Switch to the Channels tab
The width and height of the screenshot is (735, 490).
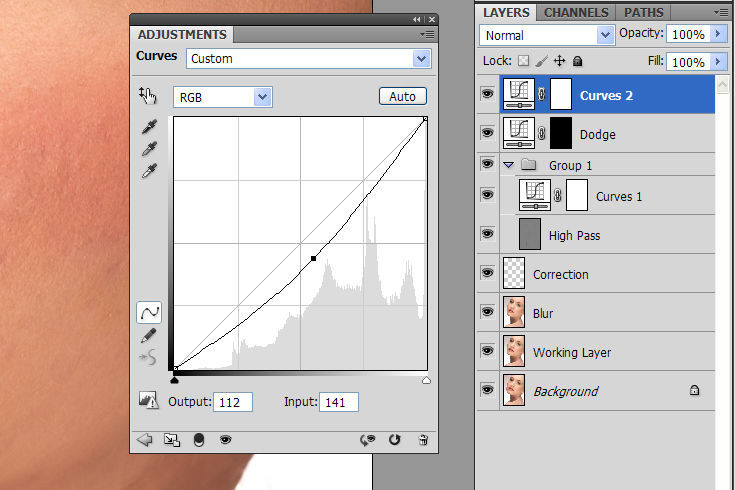click(576, 13)
